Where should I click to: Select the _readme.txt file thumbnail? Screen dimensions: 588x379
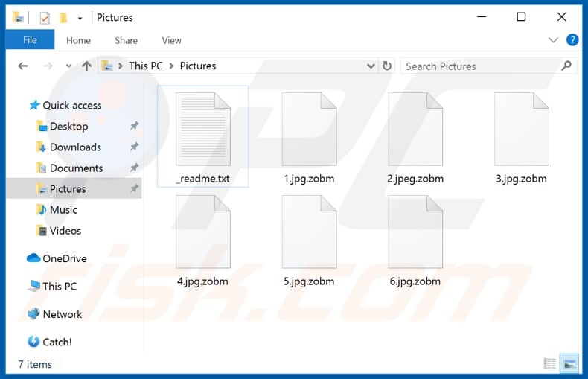pos(203,130)
